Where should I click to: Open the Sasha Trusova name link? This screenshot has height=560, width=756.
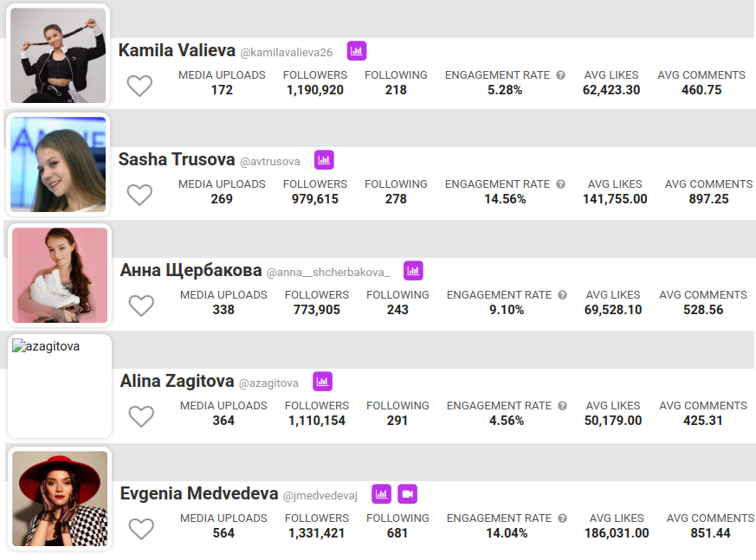[x=177, y=160]
